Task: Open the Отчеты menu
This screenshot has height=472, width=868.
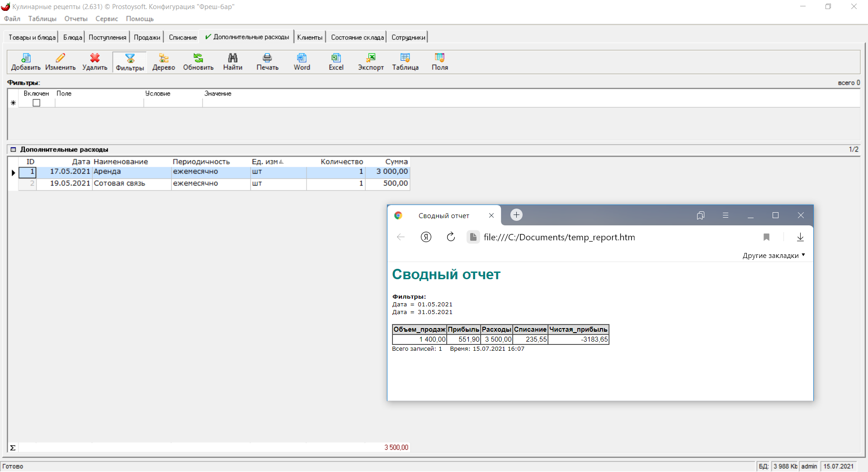Action: pos(75,19)
